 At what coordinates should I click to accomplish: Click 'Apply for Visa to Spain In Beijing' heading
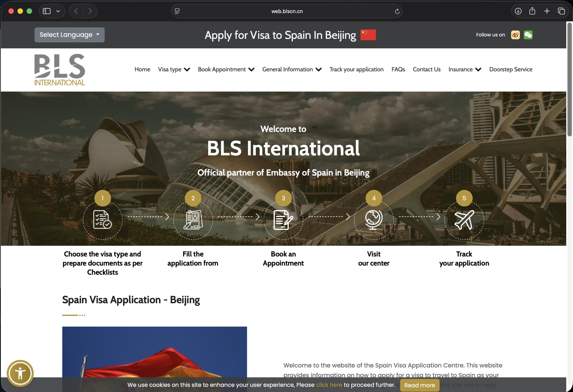[280, 35]
